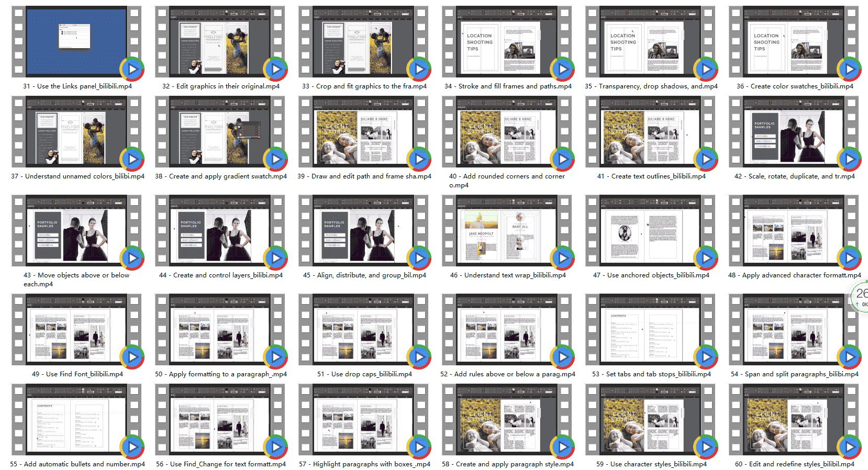Click file name '45 - Align, distribute, and group_bil.mp4'
This screenshot has height=470, width=868.
tap(364, 275)
